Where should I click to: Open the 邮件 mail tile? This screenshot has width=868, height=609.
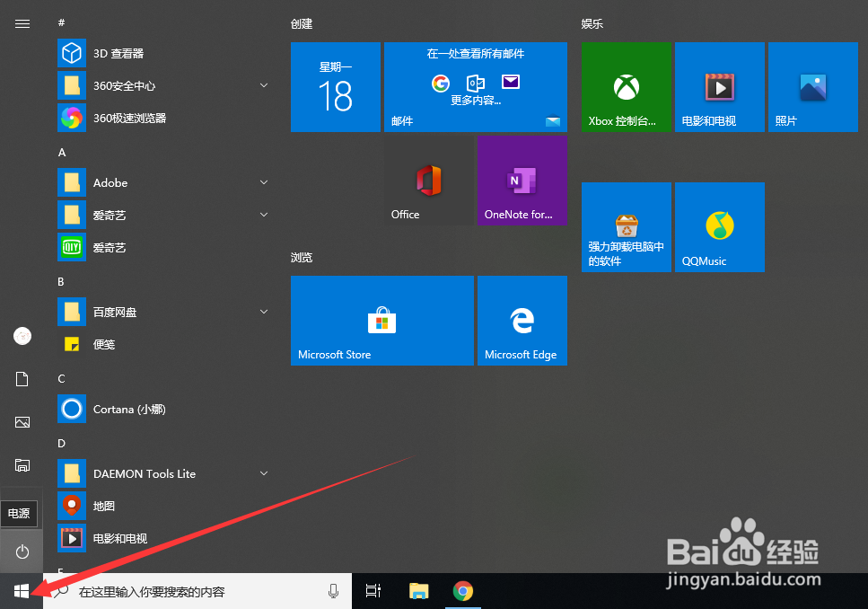pos(476,87)
